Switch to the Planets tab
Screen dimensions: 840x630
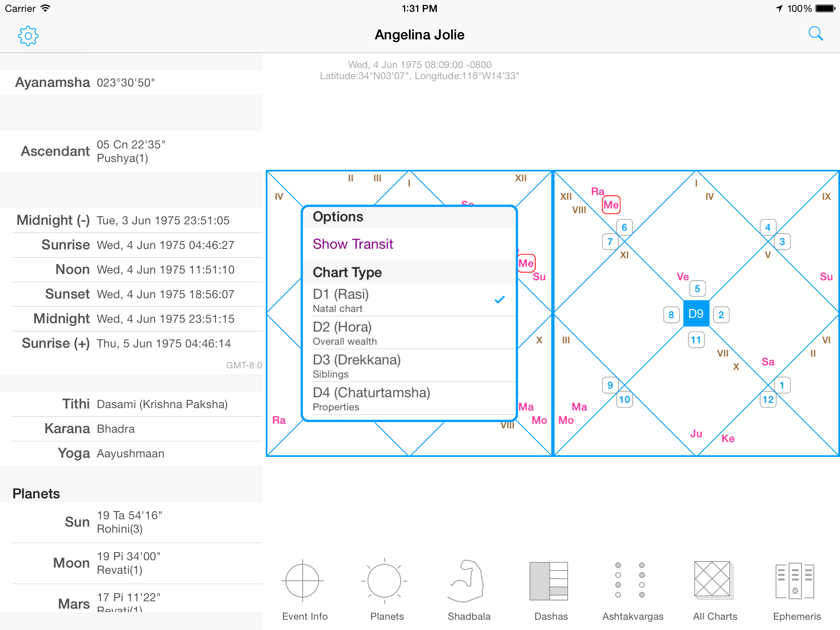387,590
